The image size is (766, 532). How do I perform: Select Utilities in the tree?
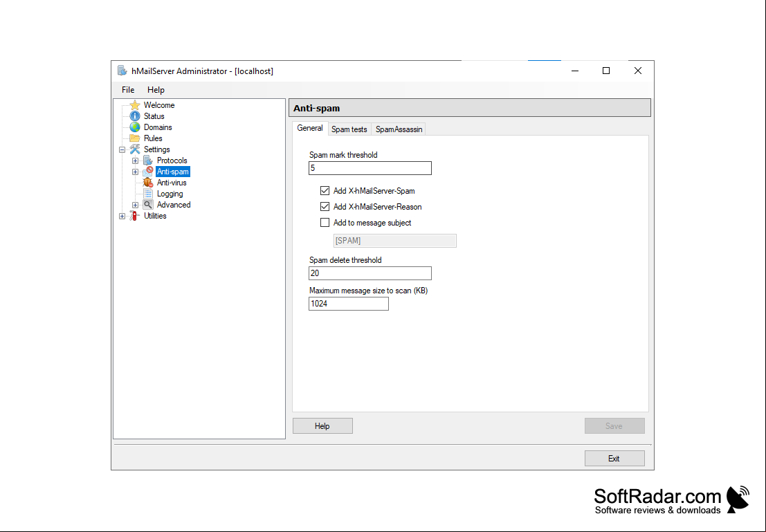[155, 216]
